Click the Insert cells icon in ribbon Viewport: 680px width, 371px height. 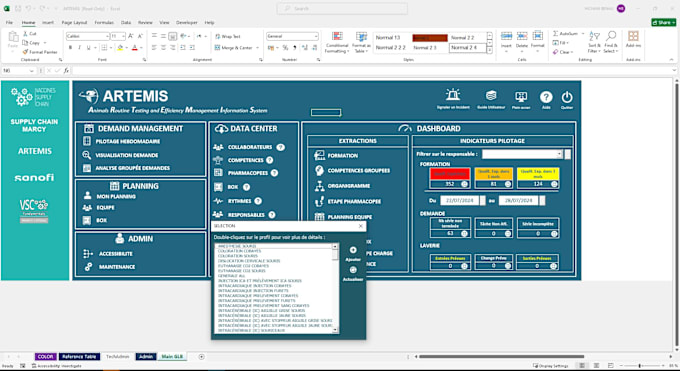(x=506, y=36)
